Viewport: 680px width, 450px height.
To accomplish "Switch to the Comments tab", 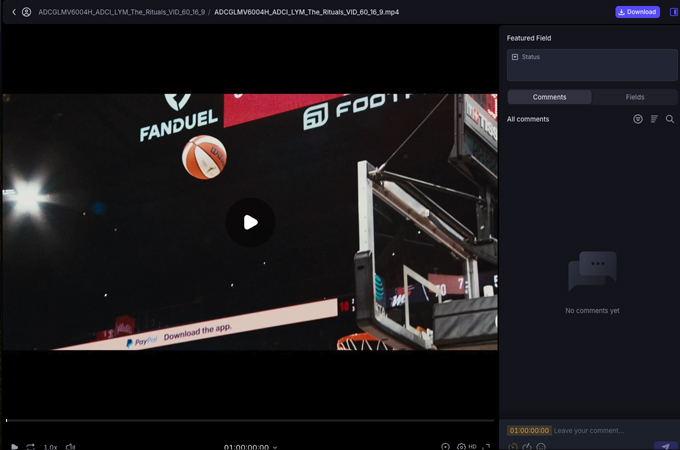I will coord(549,97).
